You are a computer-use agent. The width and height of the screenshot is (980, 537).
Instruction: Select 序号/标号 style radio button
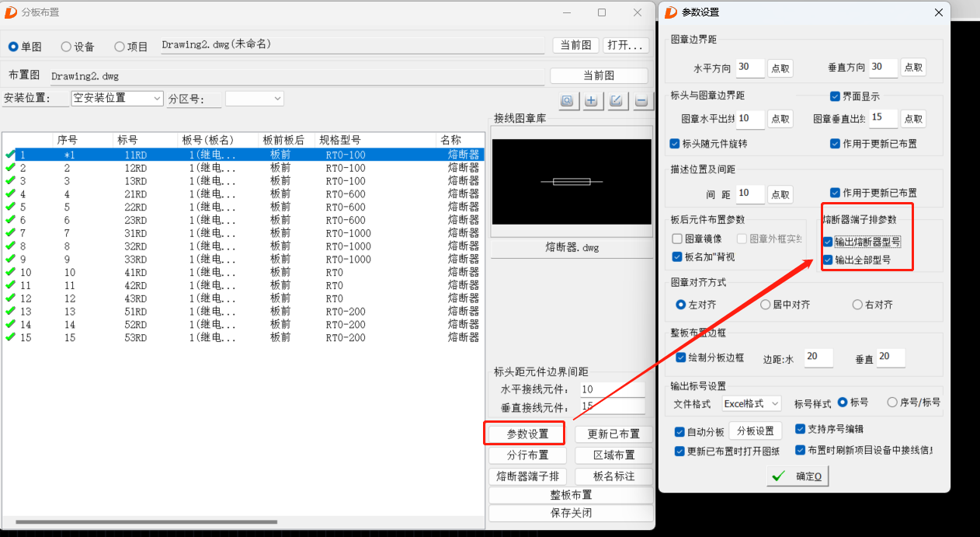[892, 403]
